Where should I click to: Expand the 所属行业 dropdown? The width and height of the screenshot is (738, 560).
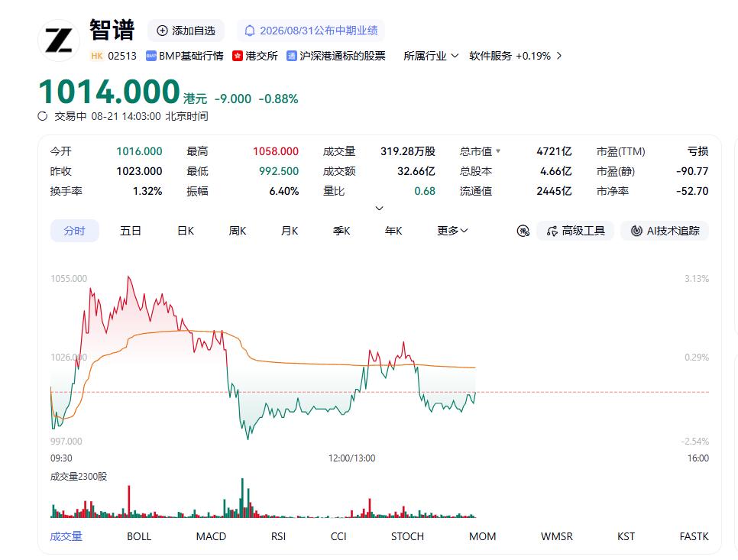coord(431,56)
